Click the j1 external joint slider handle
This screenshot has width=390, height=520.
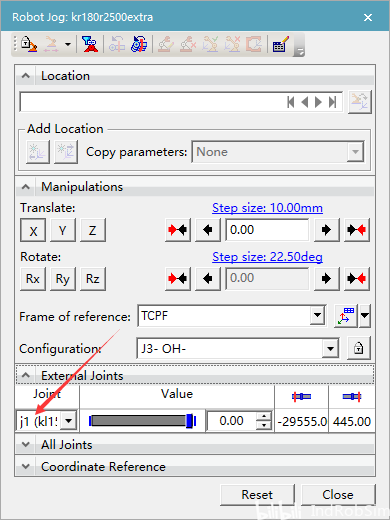pos(190,421)
